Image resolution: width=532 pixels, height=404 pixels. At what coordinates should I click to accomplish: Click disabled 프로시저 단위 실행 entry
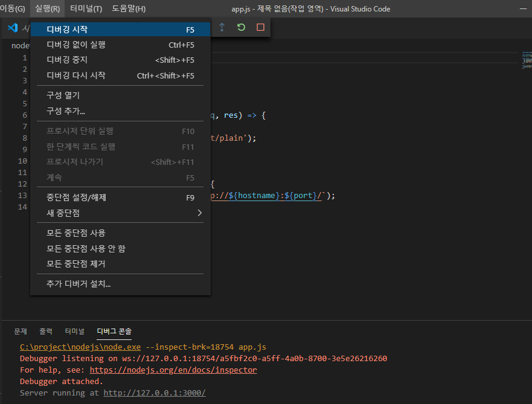(120, 131)
